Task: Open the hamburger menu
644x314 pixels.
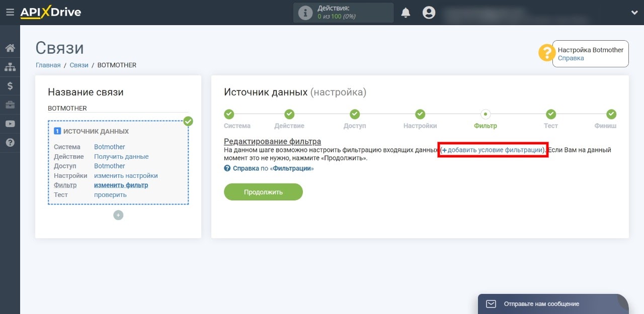Action: coord(10,12)
